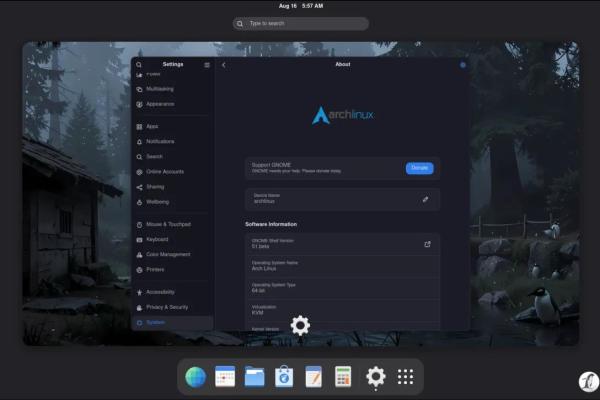Screen dimensions: 600x400
Task: Open the Online Accounts panel
Action: [172, 172]
